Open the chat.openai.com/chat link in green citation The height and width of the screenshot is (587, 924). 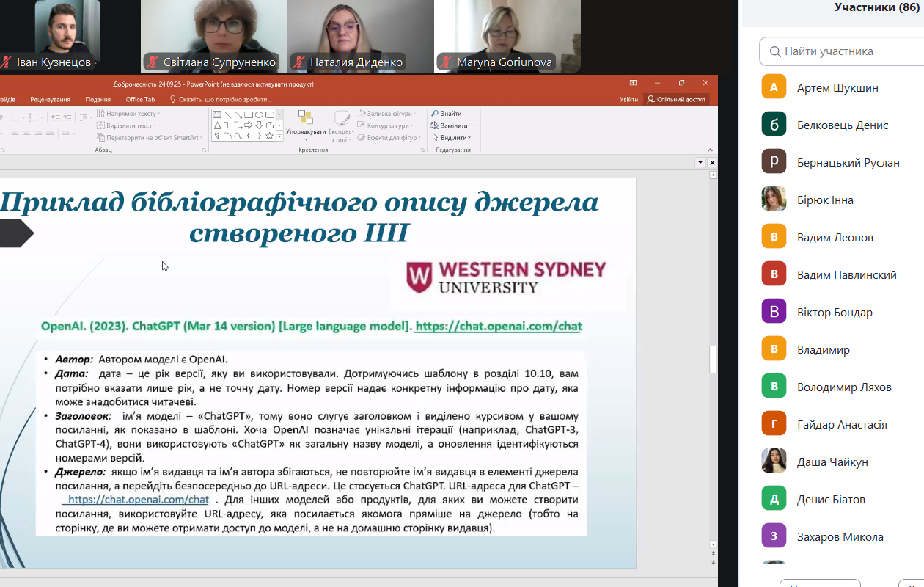click(497, 326)
